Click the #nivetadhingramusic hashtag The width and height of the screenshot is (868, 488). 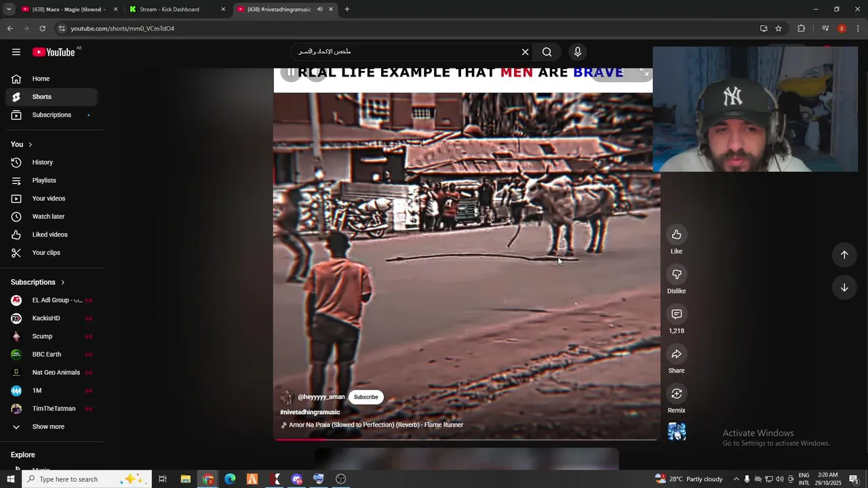coord(310,412)
